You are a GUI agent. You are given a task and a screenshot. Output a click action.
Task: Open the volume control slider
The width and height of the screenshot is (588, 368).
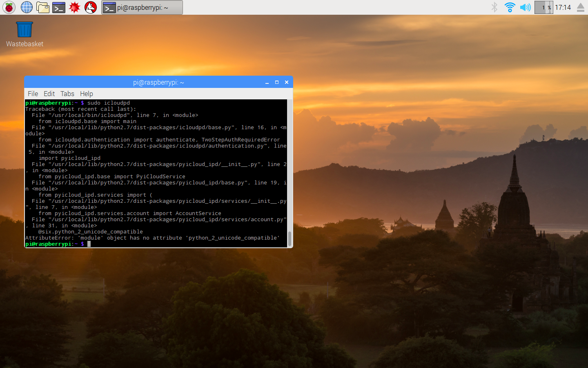(526, 7)
